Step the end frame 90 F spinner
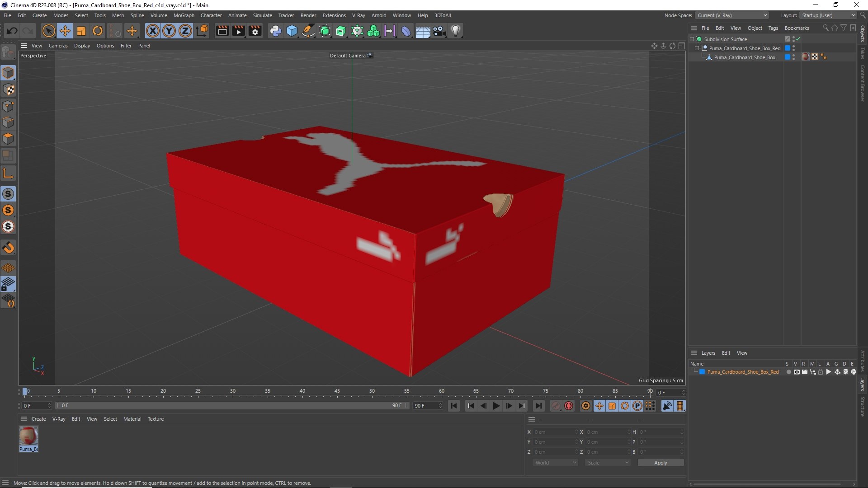Screen dimensions: 868x488 pos(440,406)
